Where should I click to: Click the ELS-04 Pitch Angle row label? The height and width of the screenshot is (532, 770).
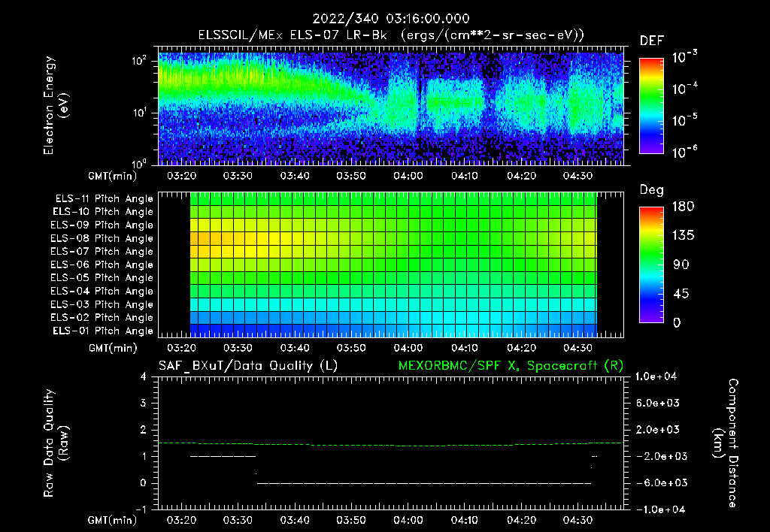pos(102,291)
